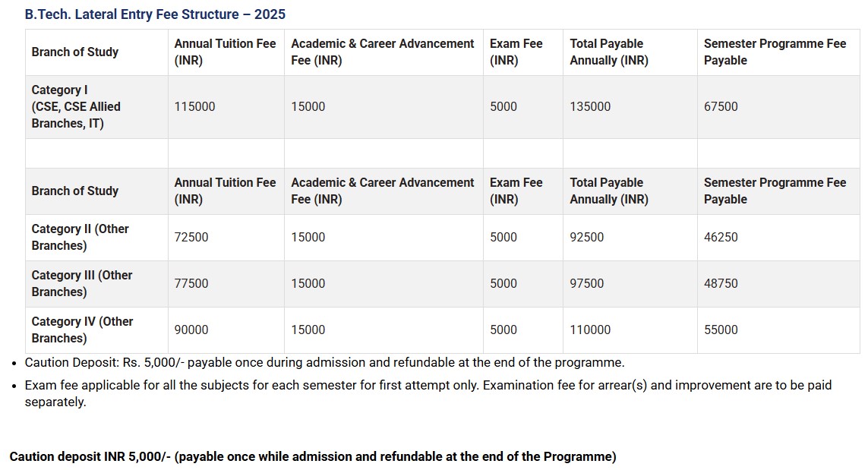The width and height of the screenshot is (868, 470).
Task: Select the 46250 semester fee value
Action: click(721, 237)
